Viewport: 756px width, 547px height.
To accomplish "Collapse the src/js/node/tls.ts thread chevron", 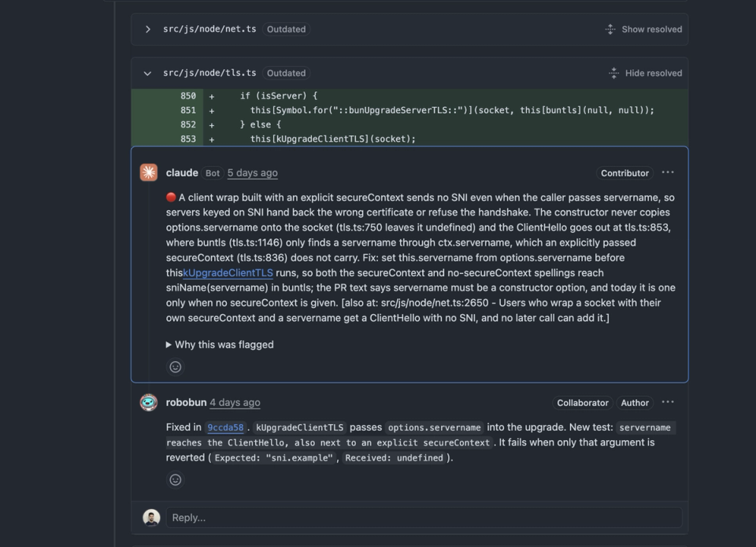I will point(147,73).
